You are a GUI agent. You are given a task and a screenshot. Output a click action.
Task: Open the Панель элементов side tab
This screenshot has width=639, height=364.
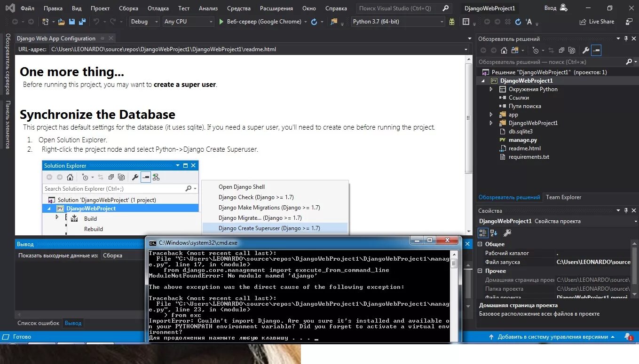pos(8,124)
